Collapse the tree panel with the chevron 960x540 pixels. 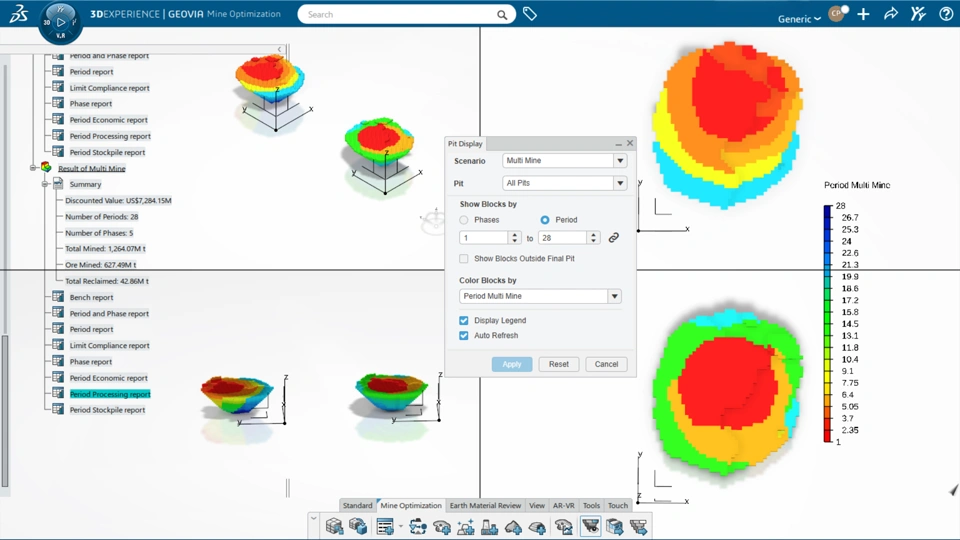tap(280, 49)
